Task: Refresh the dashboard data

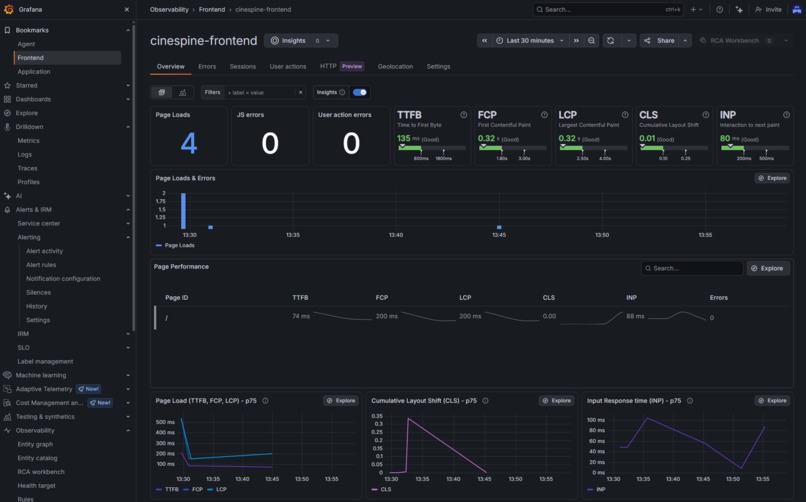Action: 611,41
